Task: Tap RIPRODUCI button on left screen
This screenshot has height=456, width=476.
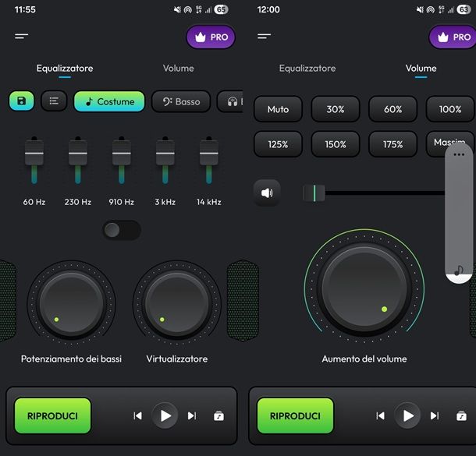Action: click(52, 415)
